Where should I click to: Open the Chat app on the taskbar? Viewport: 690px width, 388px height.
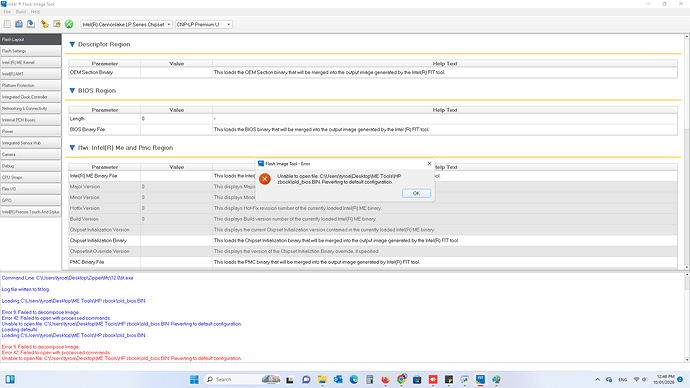(306, 379)
